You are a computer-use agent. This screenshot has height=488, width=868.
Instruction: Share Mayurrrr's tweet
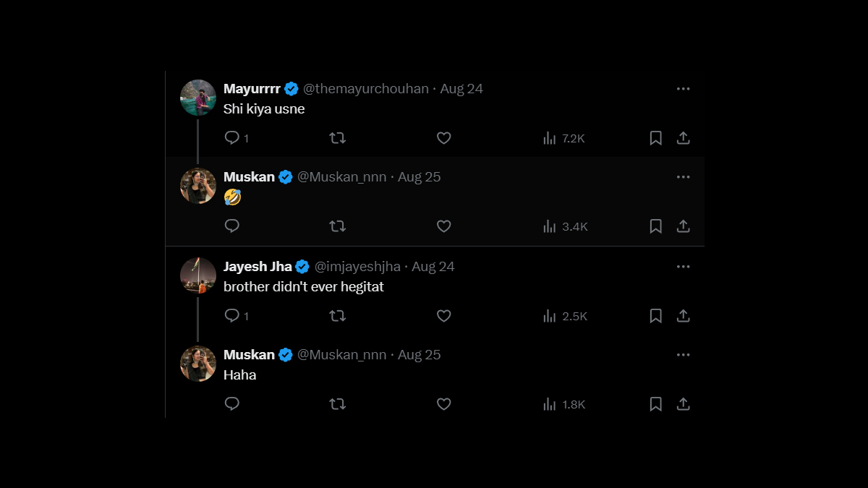pos(683,138)
